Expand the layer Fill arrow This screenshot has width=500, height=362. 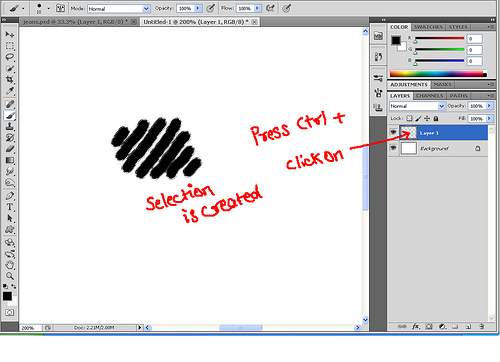click(x=489, y=118)
